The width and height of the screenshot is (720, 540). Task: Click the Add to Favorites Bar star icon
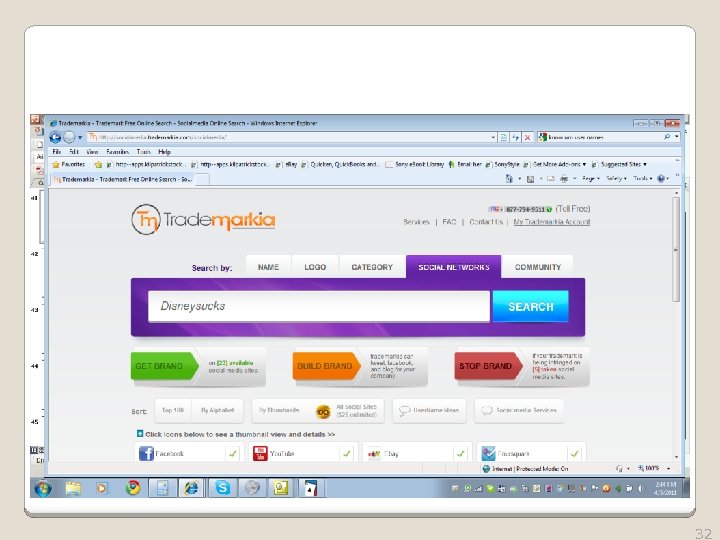pyautogui.click(x=98, y=164)
